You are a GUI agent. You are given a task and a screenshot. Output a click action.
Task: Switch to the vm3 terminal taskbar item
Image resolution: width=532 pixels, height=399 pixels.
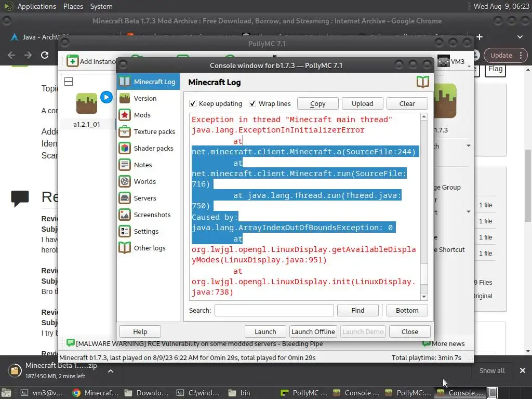click(x=43, y=393)
